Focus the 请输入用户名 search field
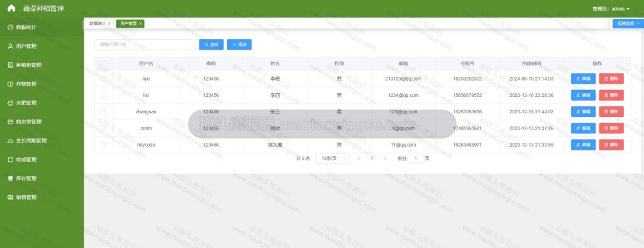Image resolution: width=644 pixels, height=248 pixels. pos(145,45)
